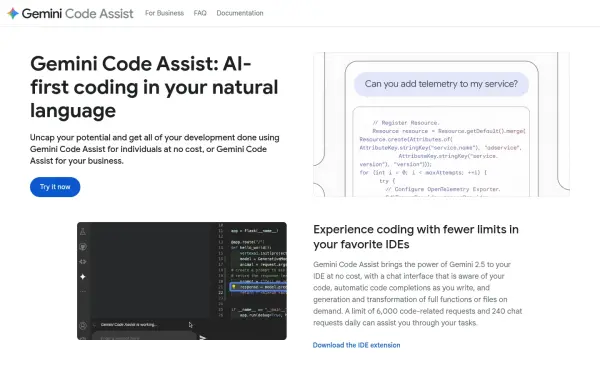600x375 pixels.
Task: Click the Gemini sparkle logo icon
Action: (13, 13)
